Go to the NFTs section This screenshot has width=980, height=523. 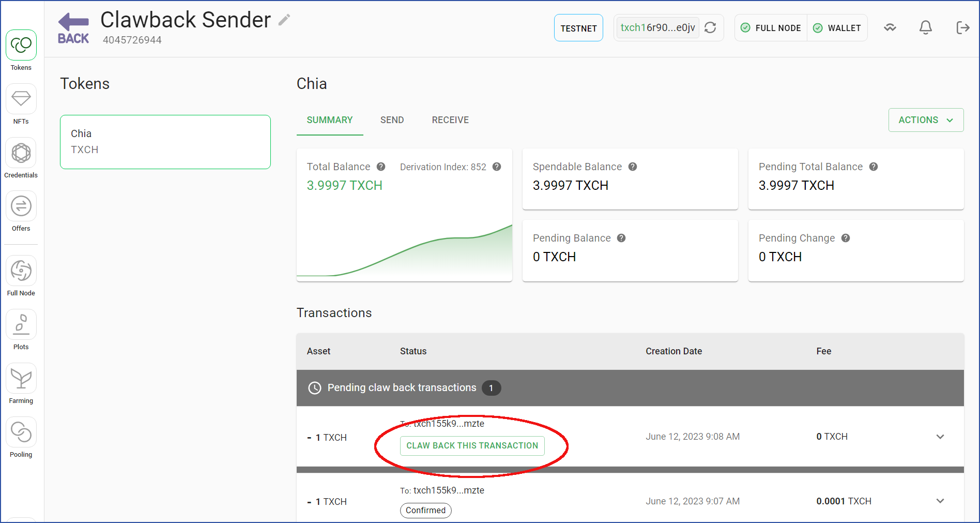click(x=21, y=99)
